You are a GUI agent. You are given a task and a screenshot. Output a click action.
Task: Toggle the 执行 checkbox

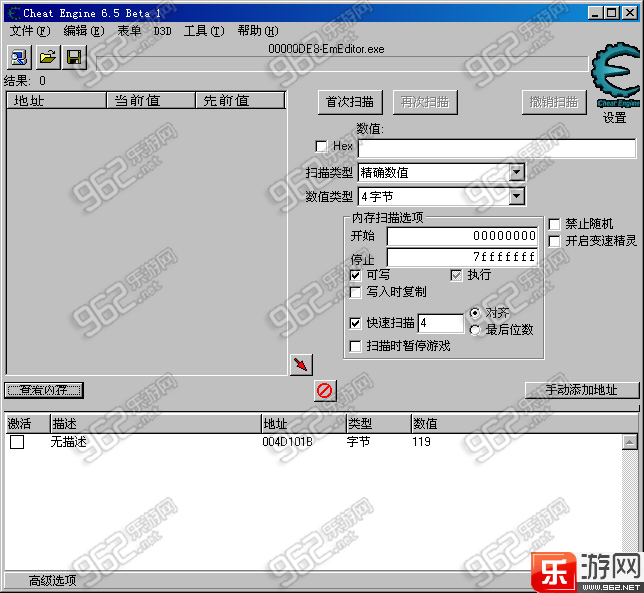tap(456, 275)
